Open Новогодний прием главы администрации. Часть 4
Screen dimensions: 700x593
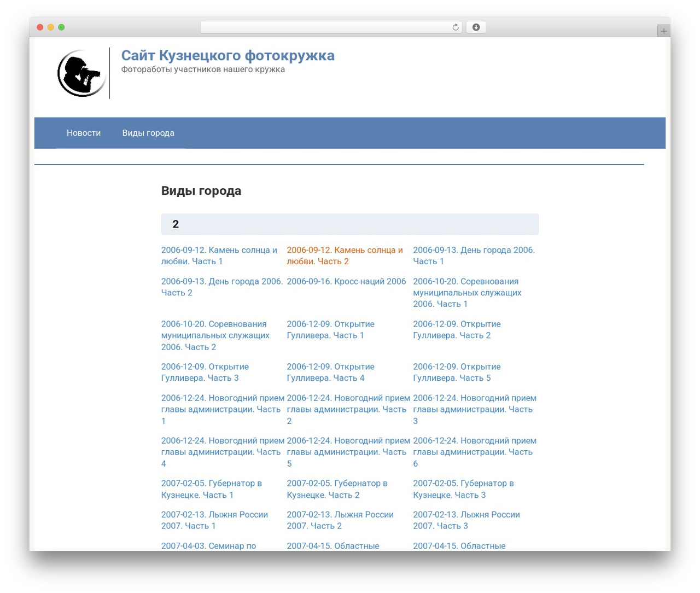tap(223, 452)
